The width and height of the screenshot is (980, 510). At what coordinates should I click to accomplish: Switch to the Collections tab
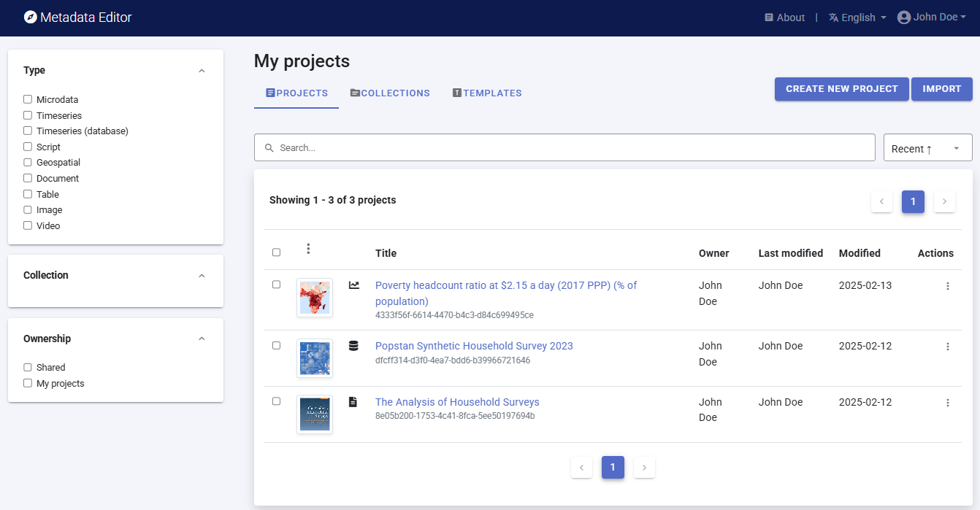click(390, 93)
